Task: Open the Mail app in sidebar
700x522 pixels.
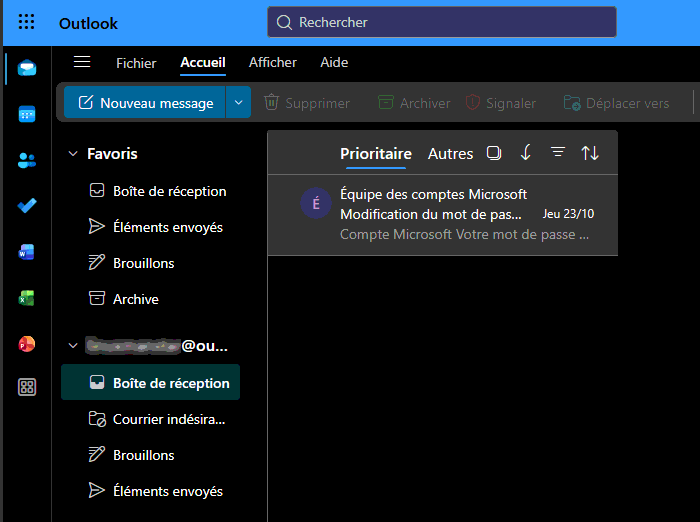Action: click(x=27, y=68)
